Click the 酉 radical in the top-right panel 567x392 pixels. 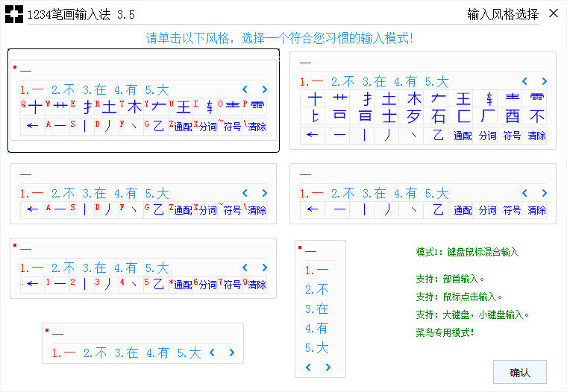coord(512,116)
